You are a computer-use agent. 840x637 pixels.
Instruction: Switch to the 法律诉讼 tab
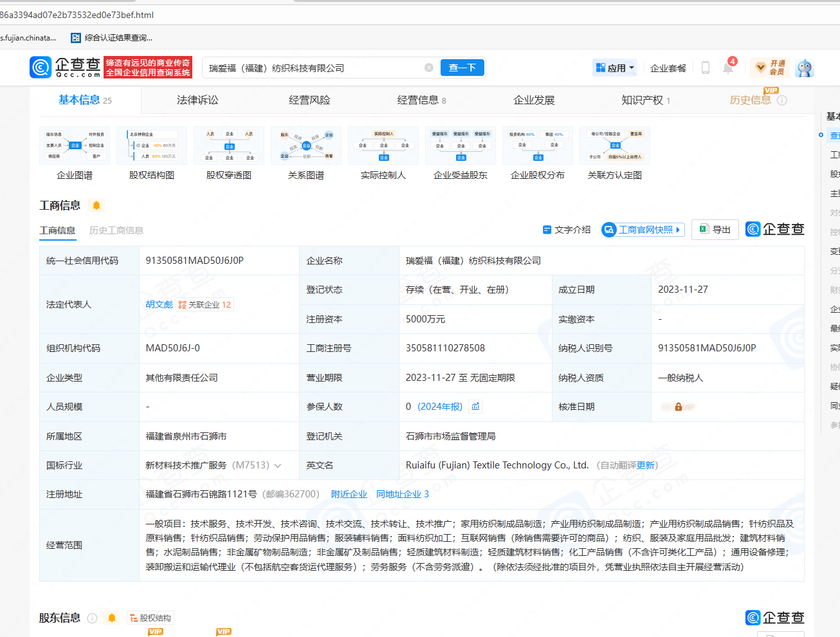pos(197,100)
